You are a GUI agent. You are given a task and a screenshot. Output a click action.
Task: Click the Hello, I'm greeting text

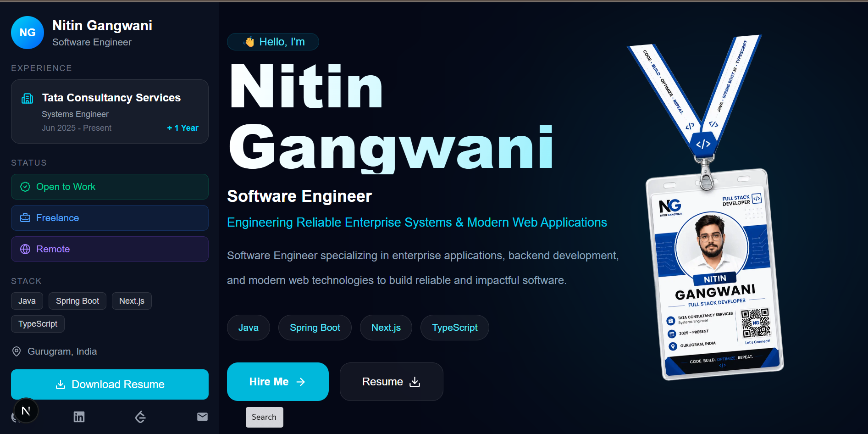point(282,42)
